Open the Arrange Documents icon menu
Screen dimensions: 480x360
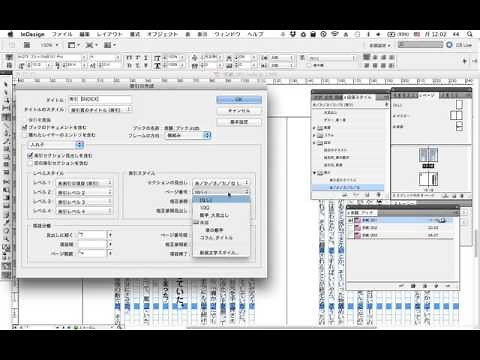click(109, 45)
